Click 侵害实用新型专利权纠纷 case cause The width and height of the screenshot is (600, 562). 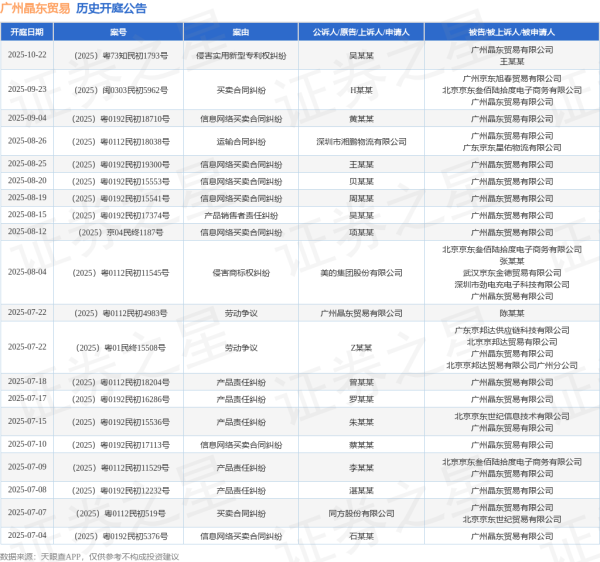click(241, 54)
